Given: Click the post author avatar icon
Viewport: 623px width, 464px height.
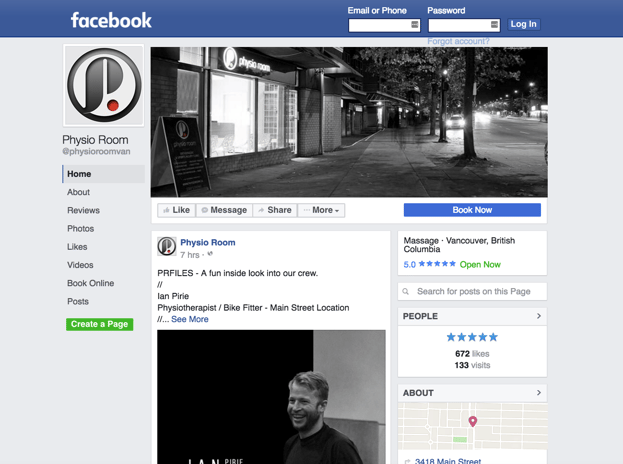Looking at the screenshot, I should (166, 246).
